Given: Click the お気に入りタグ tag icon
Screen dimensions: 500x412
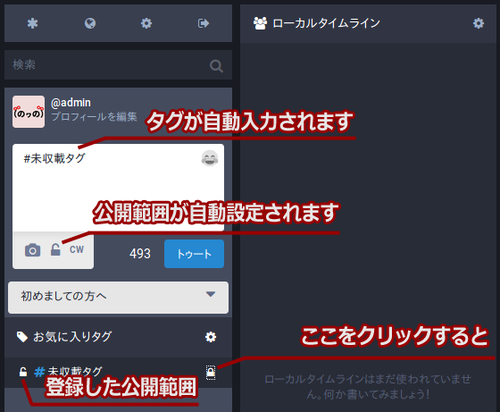Looking at the screenshot, I should click(22, 337).
